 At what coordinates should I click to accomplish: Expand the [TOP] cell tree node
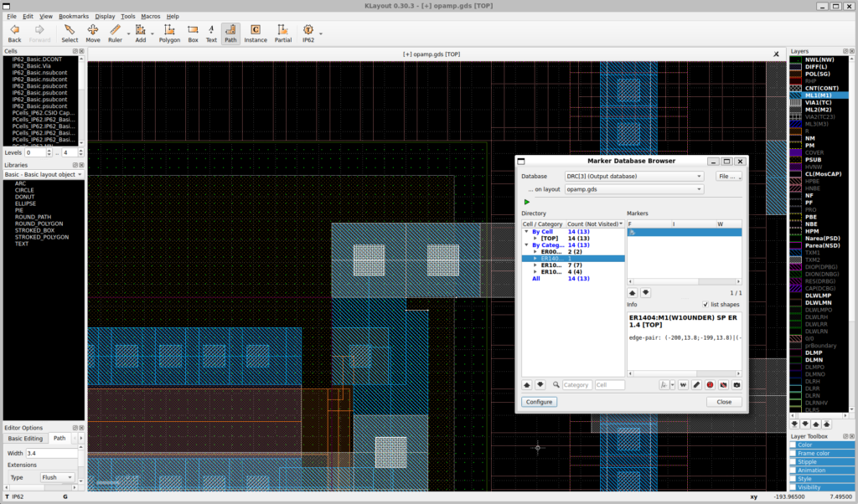[x=535, y=239]
